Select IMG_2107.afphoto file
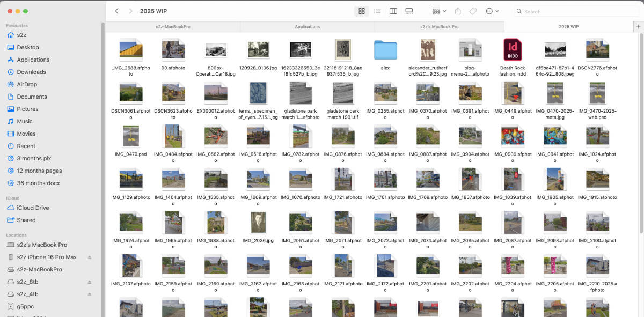This screenshot has height=317, width=644. [x=130, y=266]
